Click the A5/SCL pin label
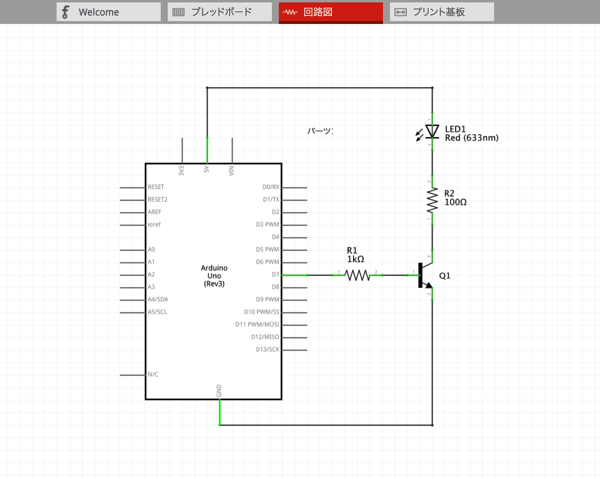 tap(157, 312)
